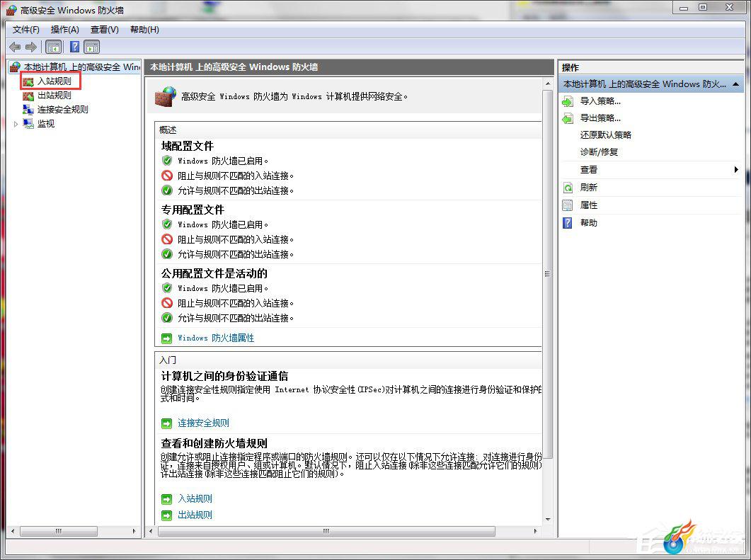Open the 帮助(H) menu
751x560 pixels.
144,30
